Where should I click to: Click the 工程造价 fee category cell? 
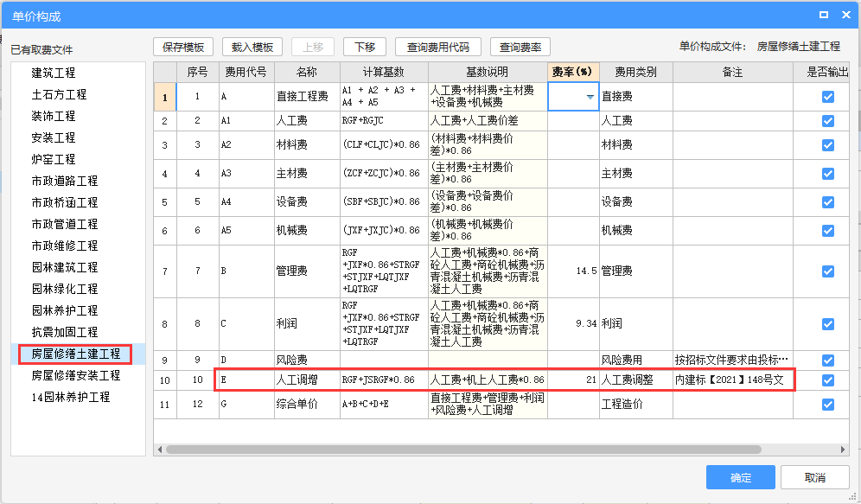(x=636, y=404)
